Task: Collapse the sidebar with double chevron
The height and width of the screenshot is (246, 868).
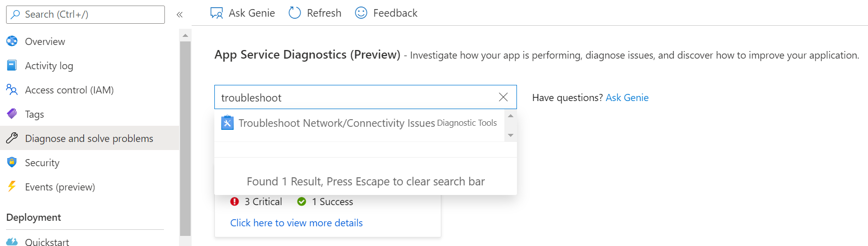Action: (180, 15)
